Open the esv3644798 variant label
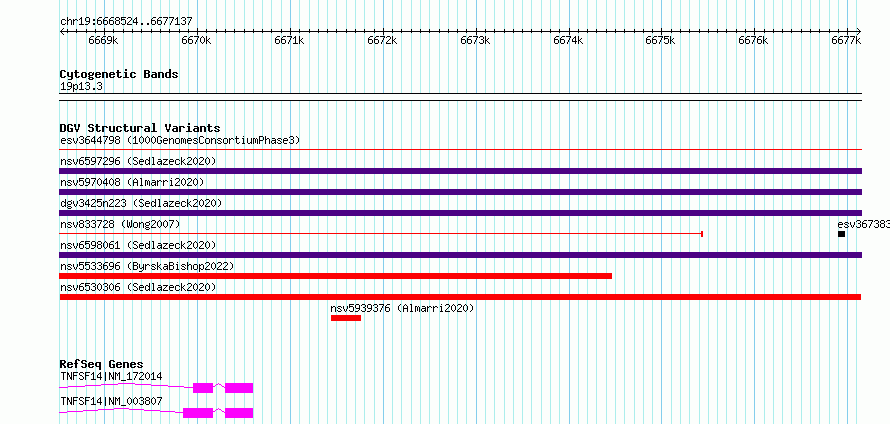Screen dimensions: 890x424 (180, 140)
